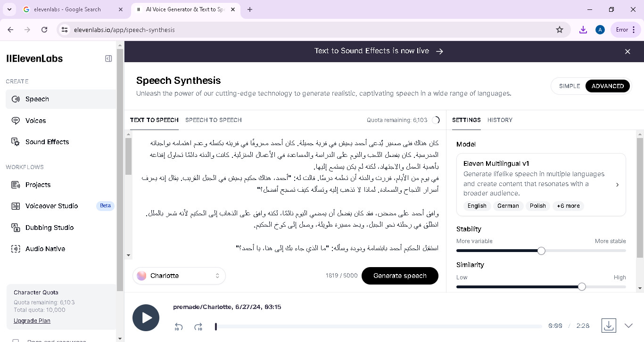This screenshot has height=342, width=644.
Task: Open the Chrome menu three dots
Action: coord(634,30)
